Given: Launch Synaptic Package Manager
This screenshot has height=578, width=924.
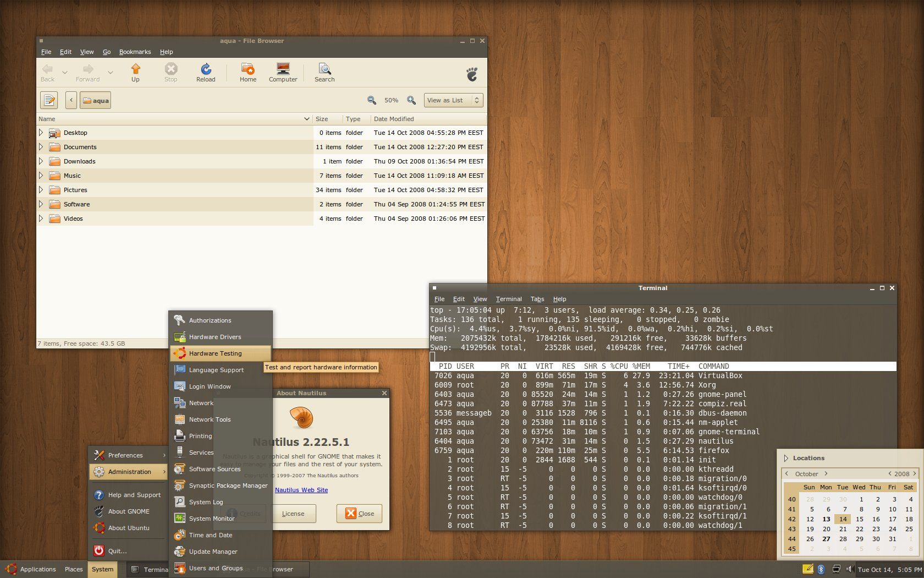Looking at the screenshot, I should (x=221, y=486).
